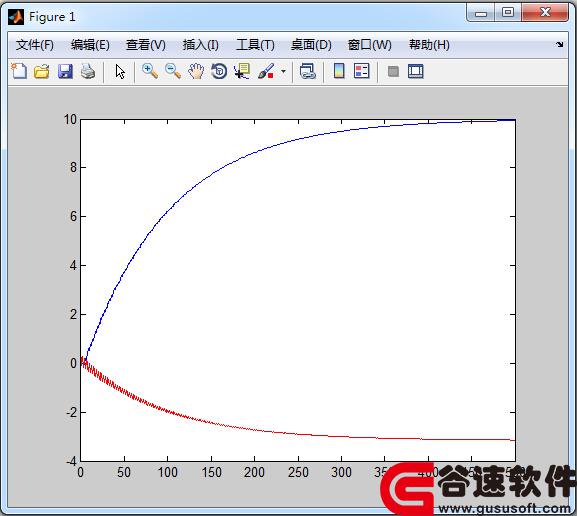This screenshot has width=577, height=516.
Task: Activate the Edit Plot arrow tool
Action: 120,71
